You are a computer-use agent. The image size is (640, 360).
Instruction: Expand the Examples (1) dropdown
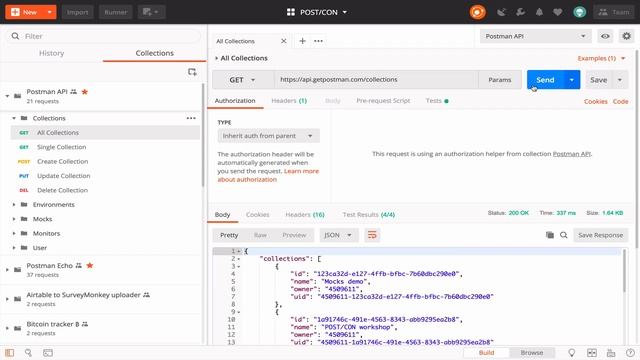(x=601, y=58)
